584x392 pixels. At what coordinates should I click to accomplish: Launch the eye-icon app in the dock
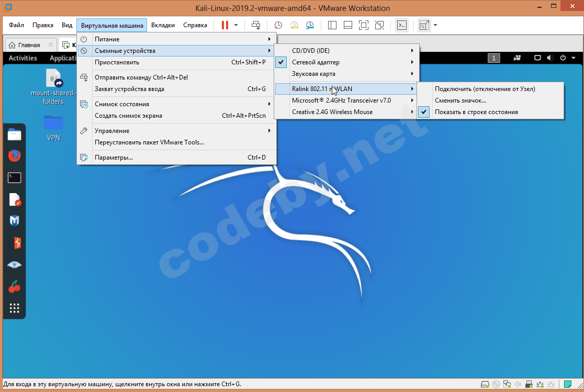coord(14,265)
